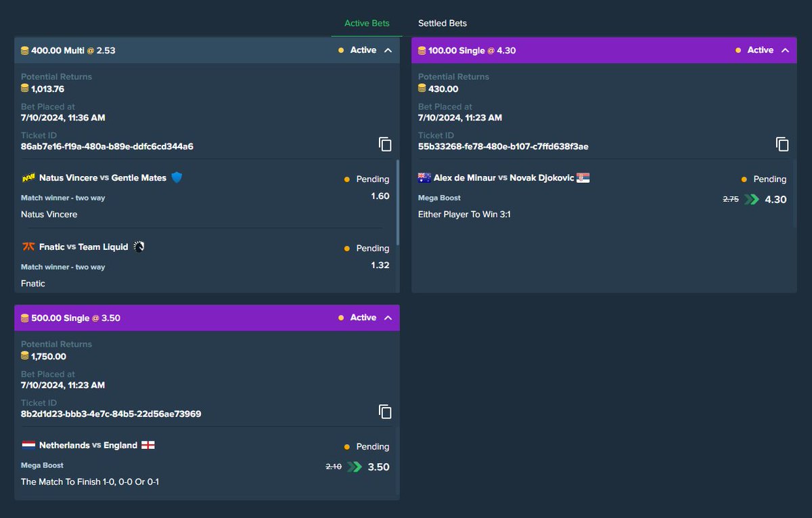Click the struck-through 2.10 original odds
This screenshot has width=812, height=518.
point(334,467)
